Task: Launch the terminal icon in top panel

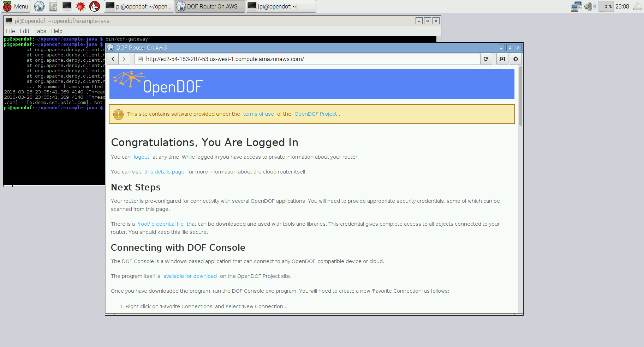Action: coord(67,6)
